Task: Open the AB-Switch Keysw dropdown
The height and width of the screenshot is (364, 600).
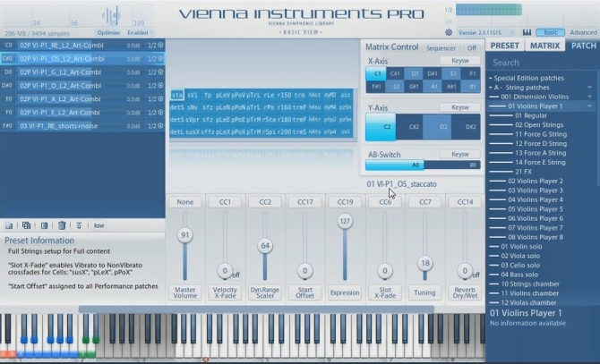Action: (x=460, y=155)
